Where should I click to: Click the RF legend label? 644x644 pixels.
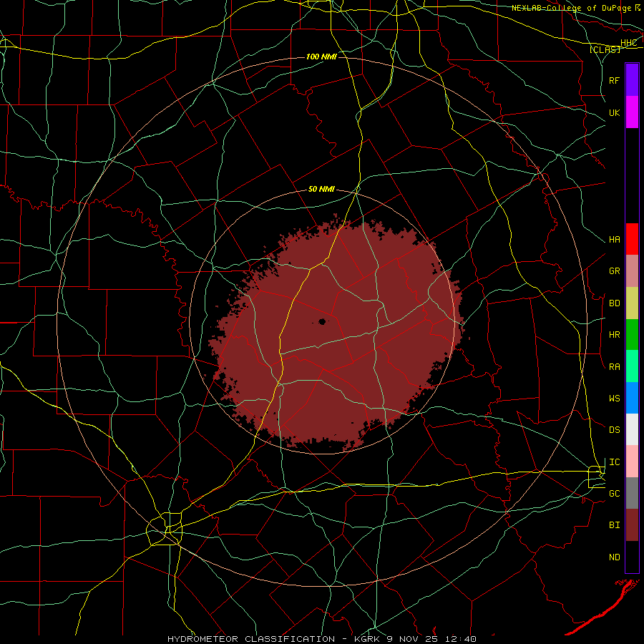pyautogui.click(x=614, y=80)
